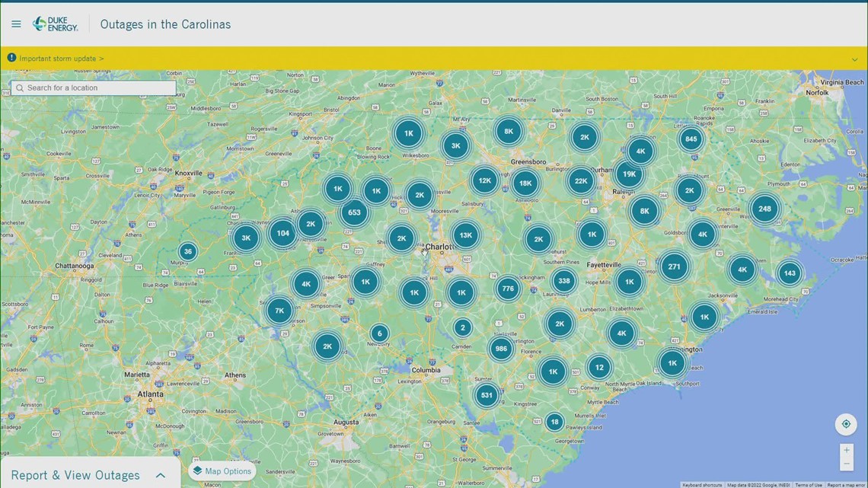Click the Report a map error link

pos(847,484)
